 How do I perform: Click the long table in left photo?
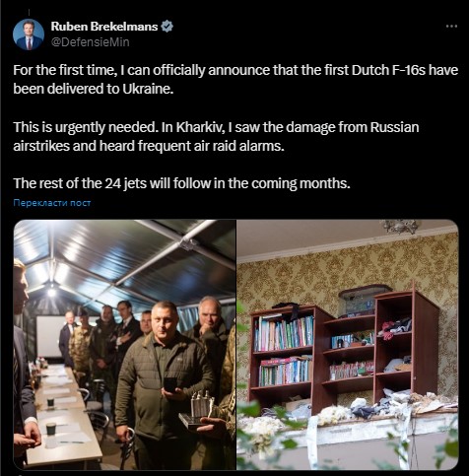tap(62, 414)
